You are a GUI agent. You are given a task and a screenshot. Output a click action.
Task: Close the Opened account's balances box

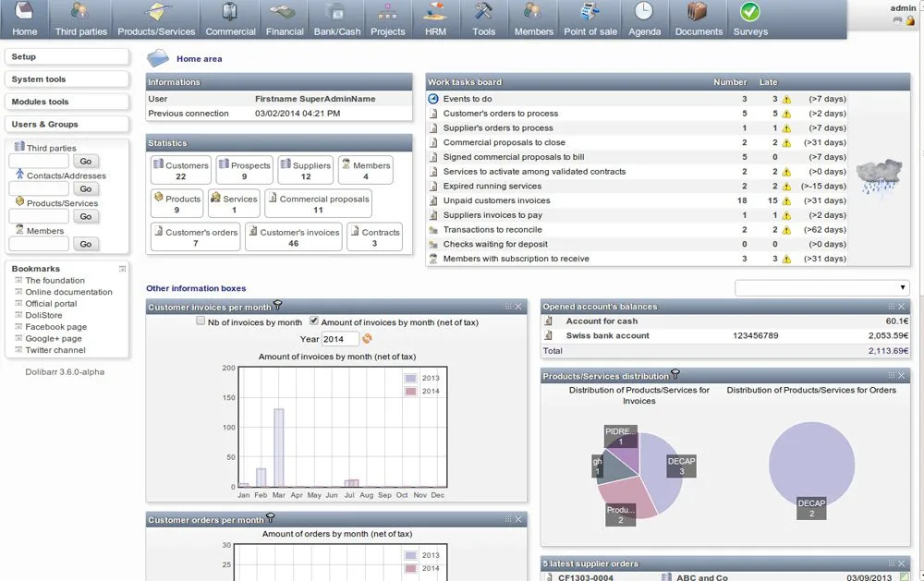(x=901, y=307)
